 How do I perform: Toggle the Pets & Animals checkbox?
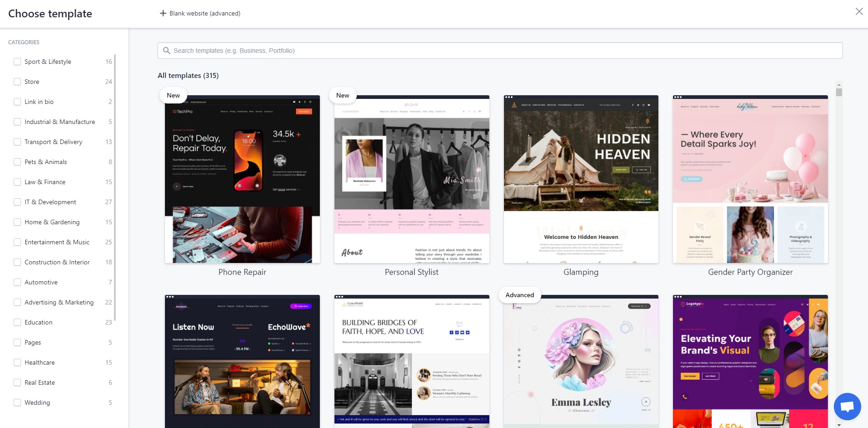pyautogui.click(x=17, y=162)
